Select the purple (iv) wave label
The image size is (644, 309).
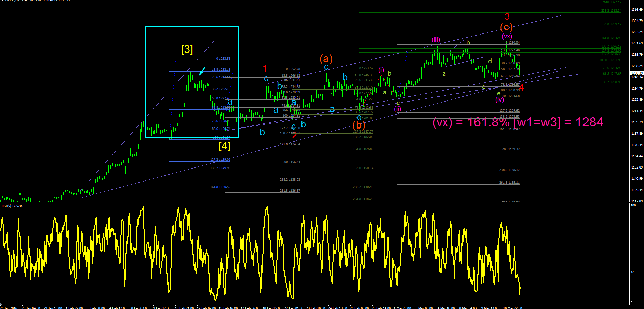tap(500, 100)
